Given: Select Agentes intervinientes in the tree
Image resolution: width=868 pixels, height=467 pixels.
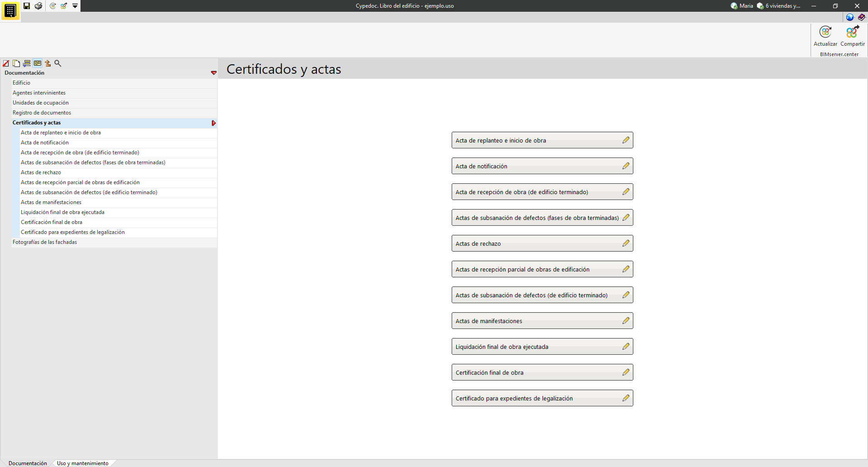Looking at the screenshot, I should pos(115,93).
